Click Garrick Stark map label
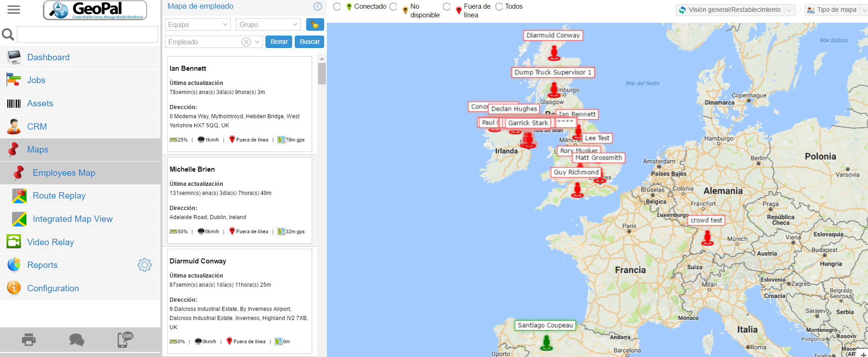 pos(528,123)
